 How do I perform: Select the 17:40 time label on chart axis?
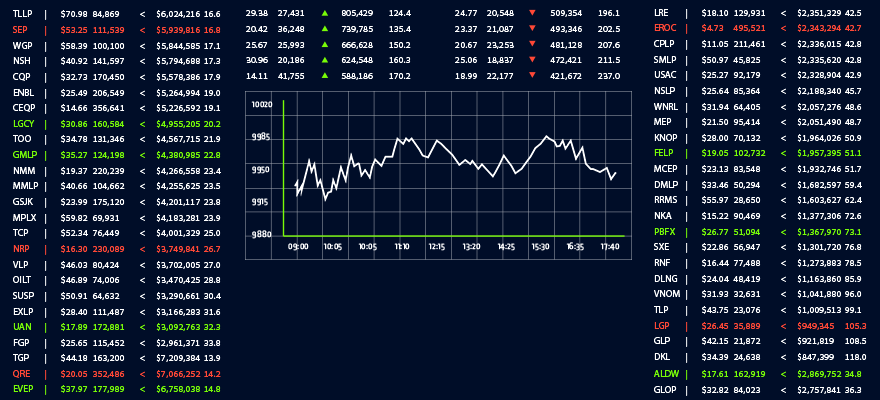click(608, 246)
